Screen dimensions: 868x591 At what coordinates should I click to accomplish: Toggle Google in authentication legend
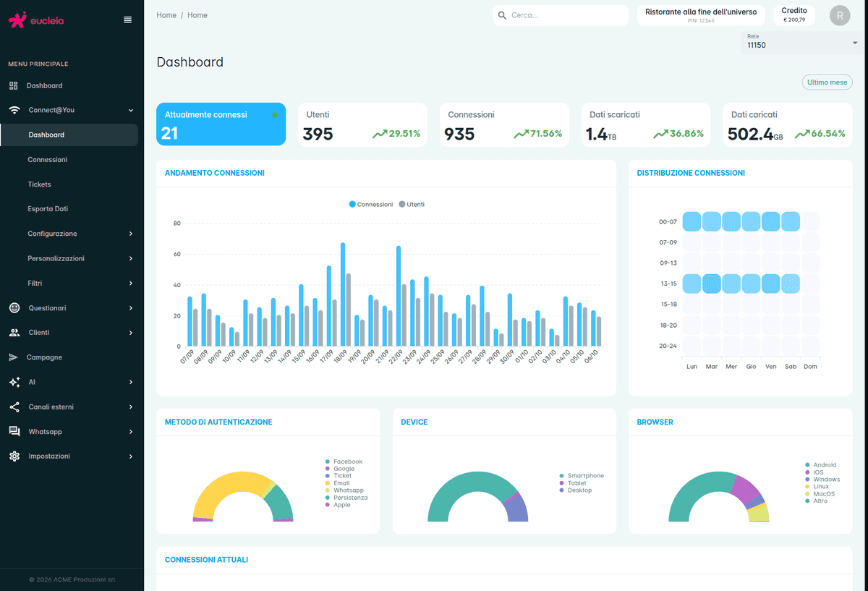tap(340, 469)
